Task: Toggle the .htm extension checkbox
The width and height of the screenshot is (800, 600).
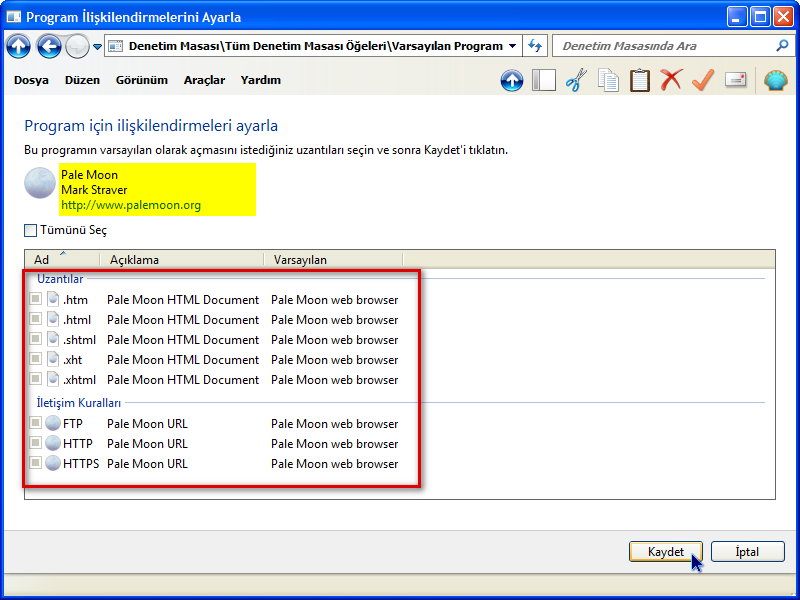Action: [35, 298]
